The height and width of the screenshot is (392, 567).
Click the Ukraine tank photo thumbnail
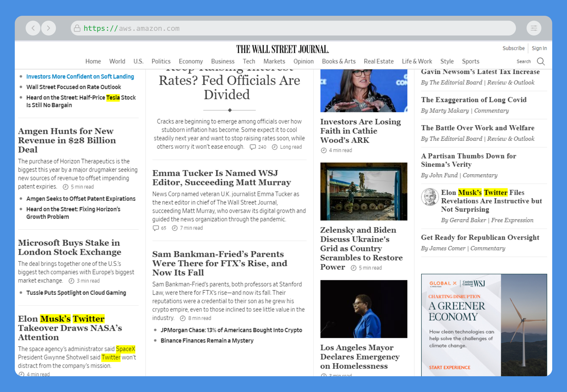[364, 191]
